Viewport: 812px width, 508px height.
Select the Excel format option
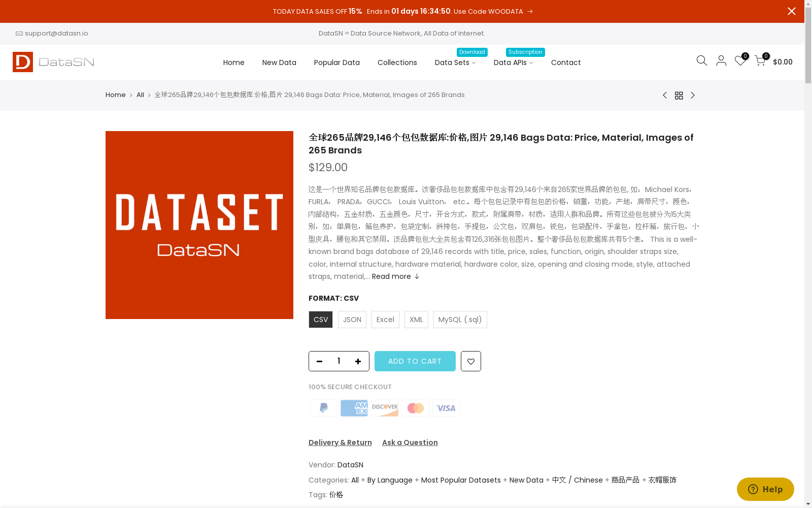tap(385, 320)
